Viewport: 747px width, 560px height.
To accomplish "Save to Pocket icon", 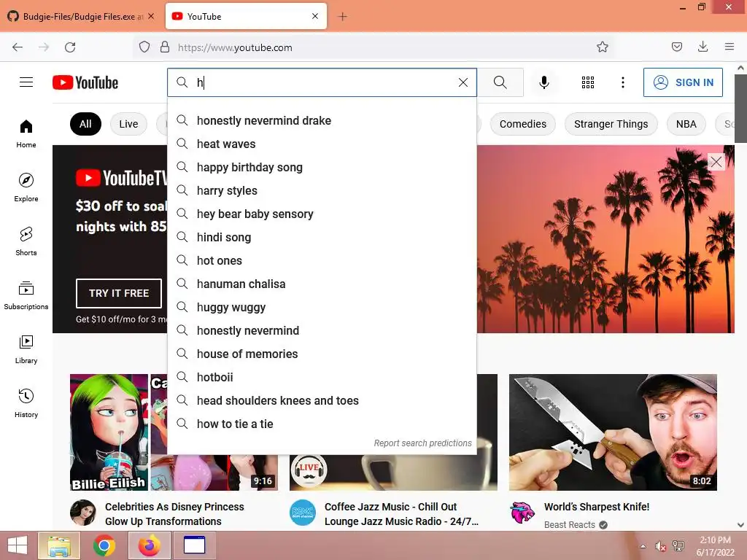I will [x=676, y=47].
